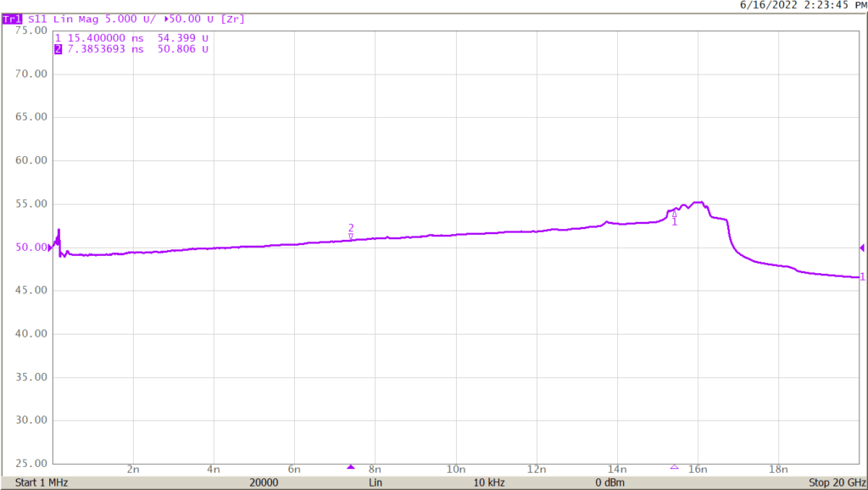This screenshot has width=868, height=490.
Task: Click the S11 measurement parameter label
Action: (38, 19)
